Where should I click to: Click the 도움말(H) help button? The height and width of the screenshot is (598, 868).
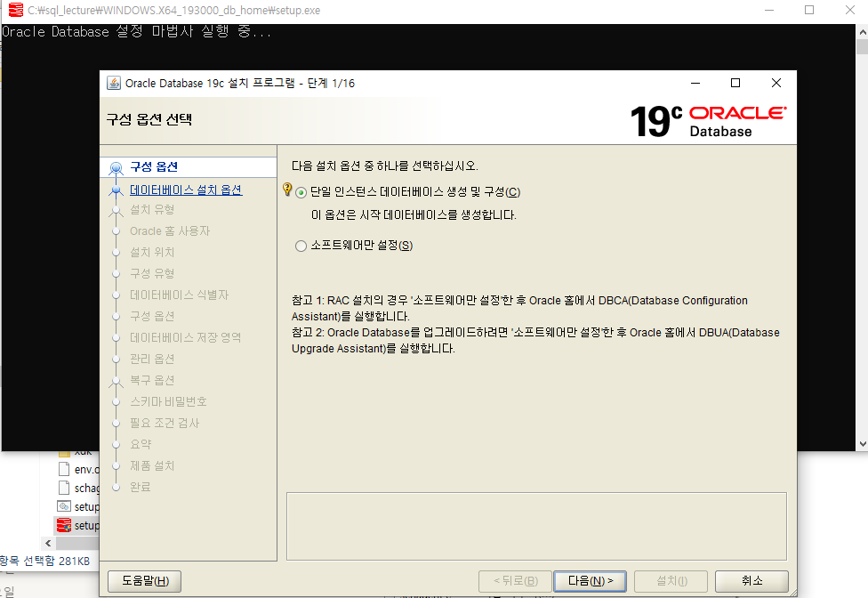(x=145, y=581)
